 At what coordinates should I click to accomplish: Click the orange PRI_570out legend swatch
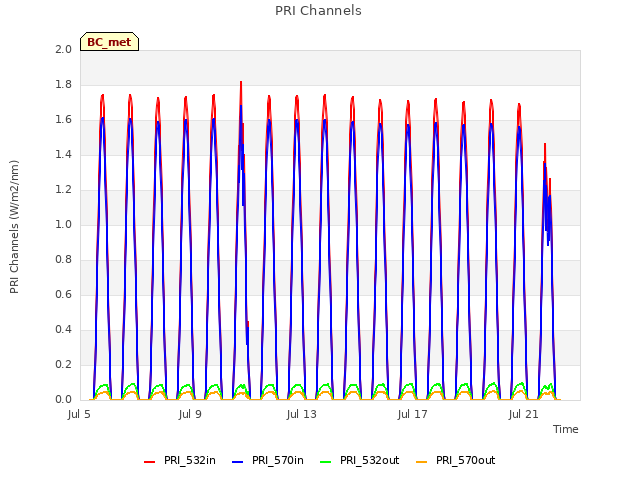tap(421, 462)
